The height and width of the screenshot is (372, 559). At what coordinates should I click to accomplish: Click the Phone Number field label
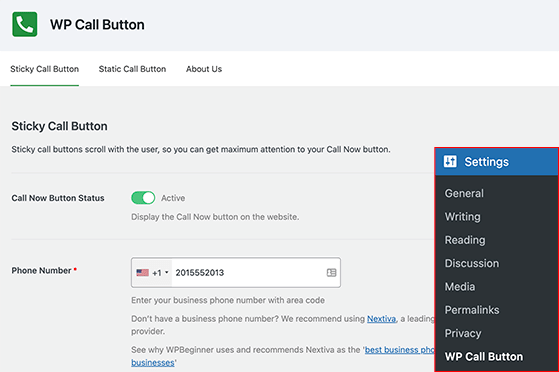pos(41,271)
